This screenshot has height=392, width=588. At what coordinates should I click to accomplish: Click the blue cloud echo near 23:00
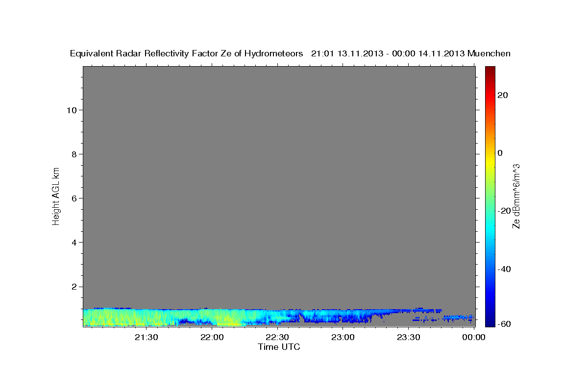click(343, 315)
